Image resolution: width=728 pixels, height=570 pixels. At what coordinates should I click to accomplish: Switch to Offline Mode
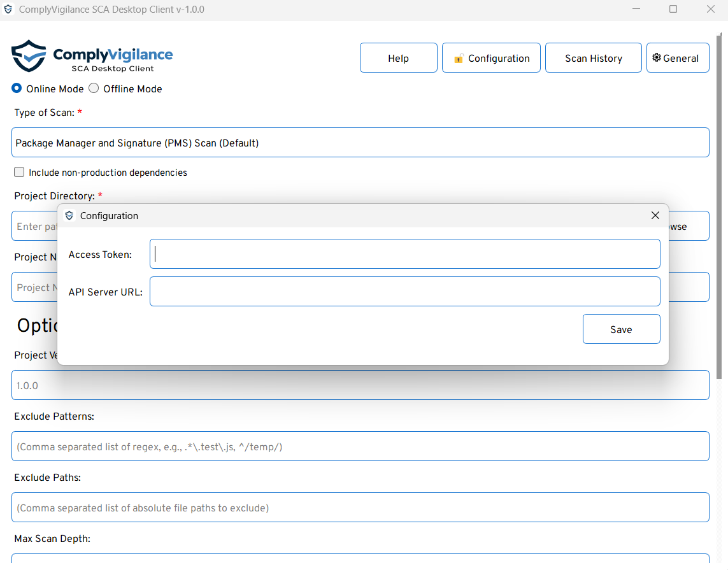tap(94, 89)
